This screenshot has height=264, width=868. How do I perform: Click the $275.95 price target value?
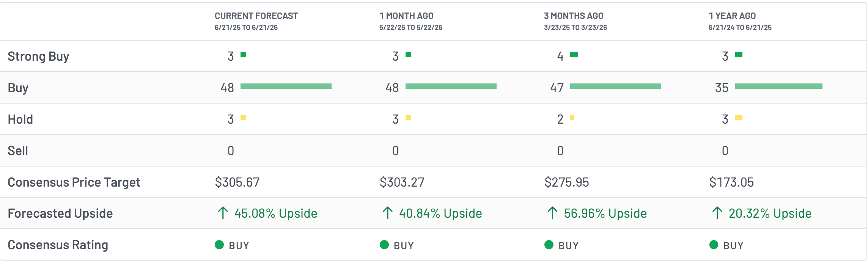(567, 182)
